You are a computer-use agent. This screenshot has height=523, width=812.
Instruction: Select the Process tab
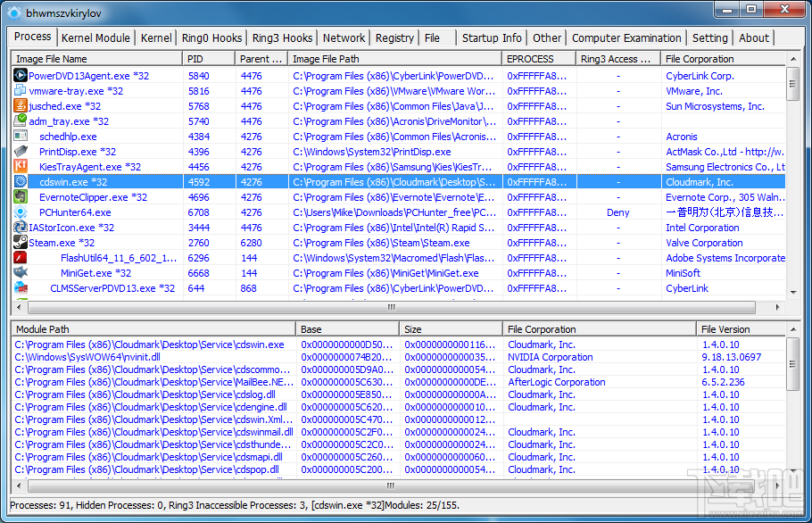pos(33,37)
